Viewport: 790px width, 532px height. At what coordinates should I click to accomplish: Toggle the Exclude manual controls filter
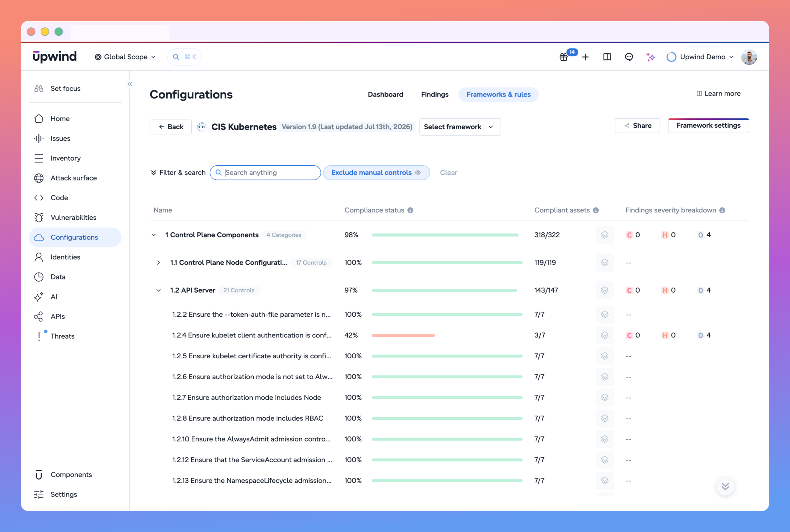click(376, 173)
